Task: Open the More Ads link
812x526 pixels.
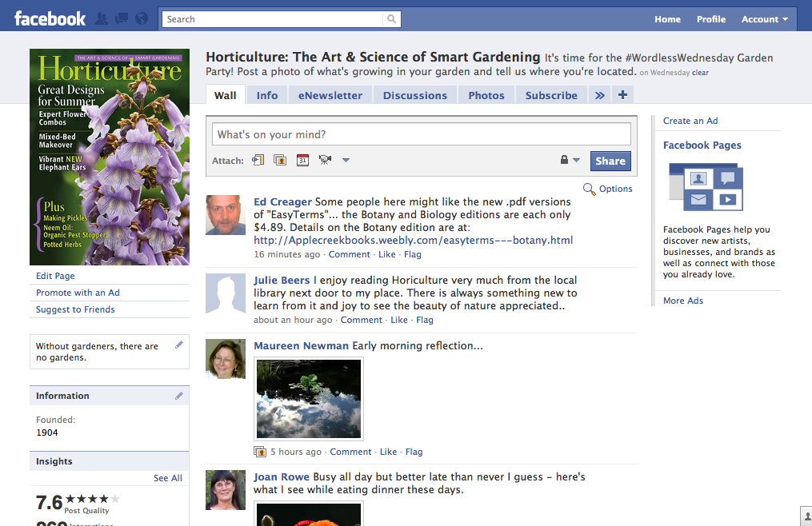Action: click(x=683, y=301)
